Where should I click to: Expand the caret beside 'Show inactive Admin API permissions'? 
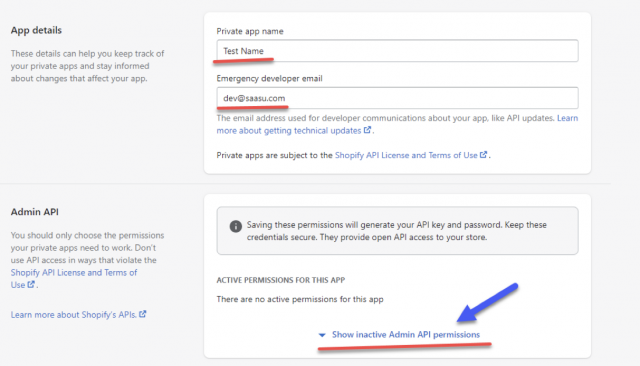pos(322,335)
